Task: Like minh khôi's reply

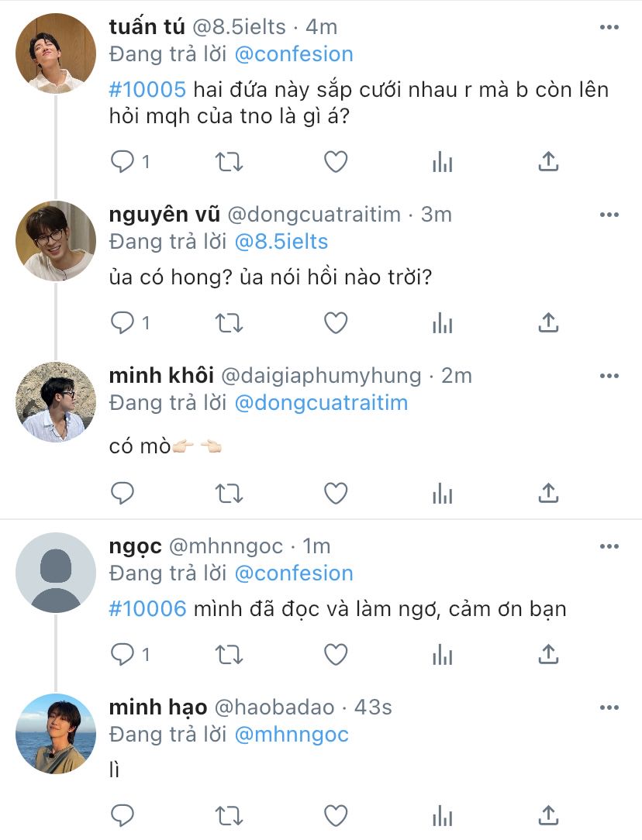Action: click(x=335, y=493)
